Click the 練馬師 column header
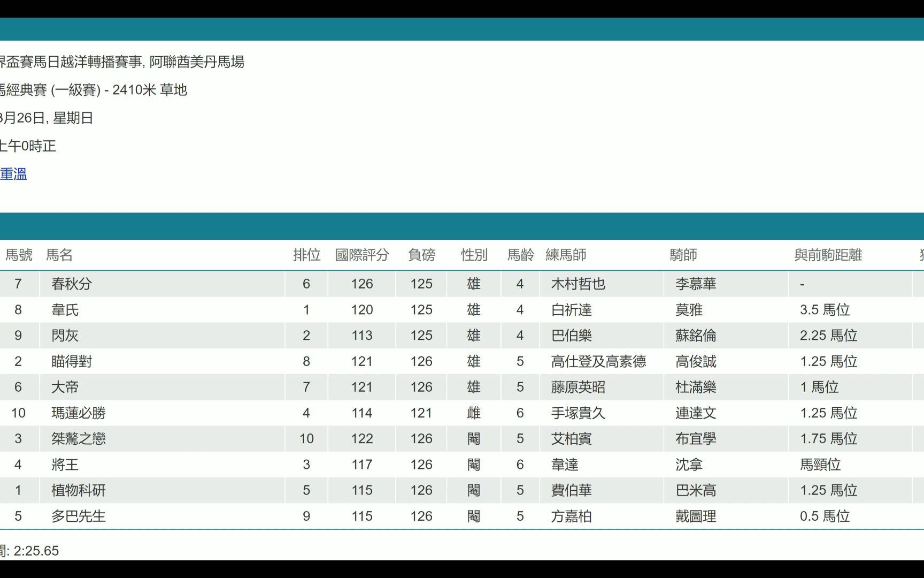This screenshot has width=924, height=578. 566,255
